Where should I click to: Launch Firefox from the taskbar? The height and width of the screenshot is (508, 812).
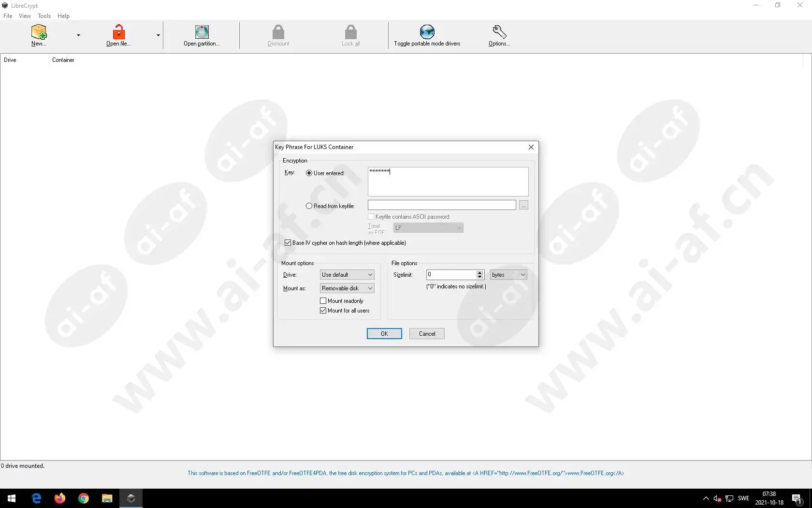pyautogui.click(x=60, y=498)
